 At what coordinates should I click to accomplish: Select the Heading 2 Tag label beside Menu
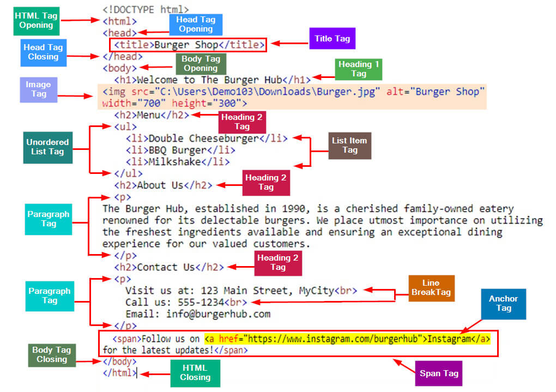241,123
